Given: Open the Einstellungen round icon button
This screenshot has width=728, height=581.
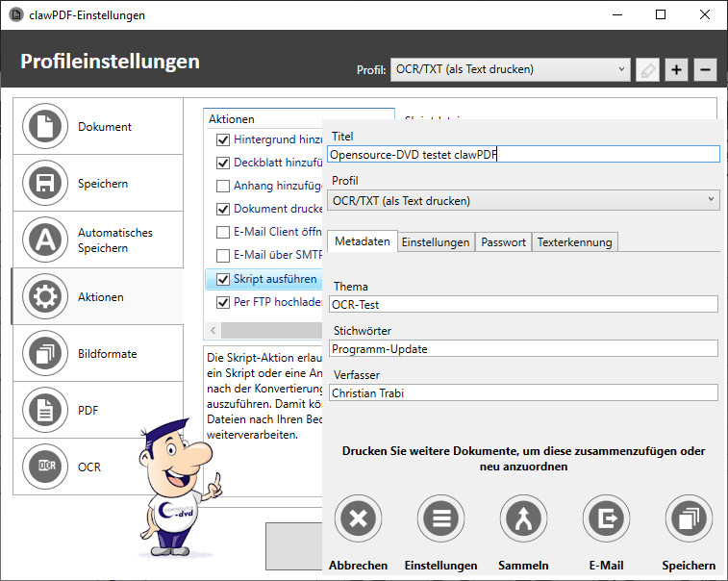Looking at the screenshot, I should click(x=440, y=519).
